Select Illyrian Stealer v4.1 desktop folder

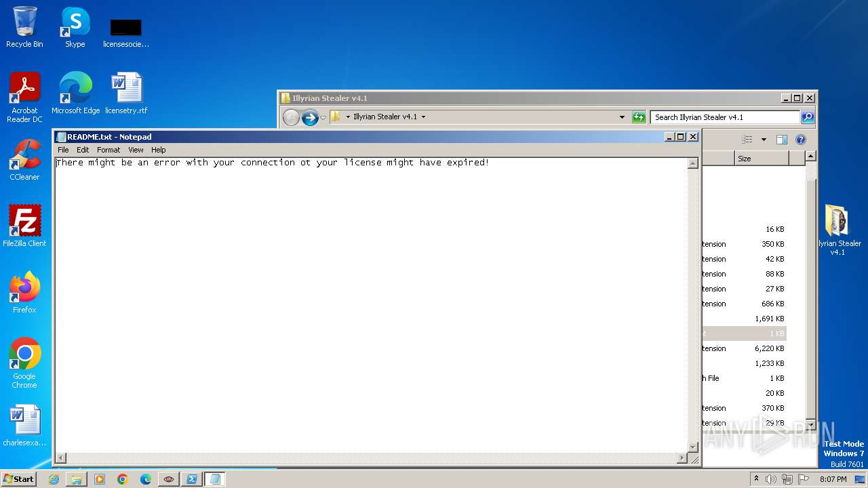point(838,230)
